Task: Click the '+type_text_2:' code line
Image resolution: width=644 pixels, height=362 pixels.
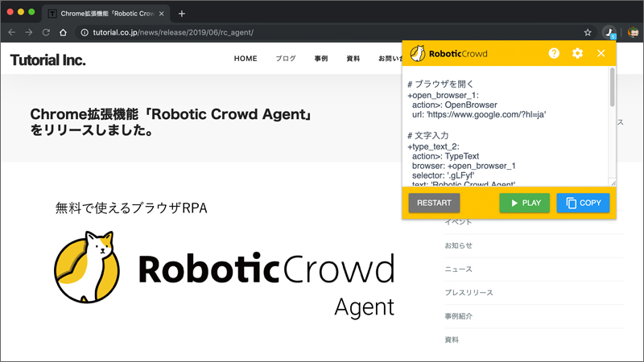Action: pyautogui.click(x=433, y=146)
